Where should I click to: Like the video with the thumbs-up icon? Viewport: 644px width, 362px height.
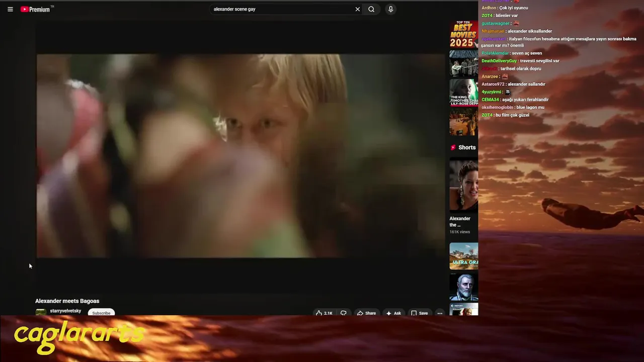(x=324, y=313)
